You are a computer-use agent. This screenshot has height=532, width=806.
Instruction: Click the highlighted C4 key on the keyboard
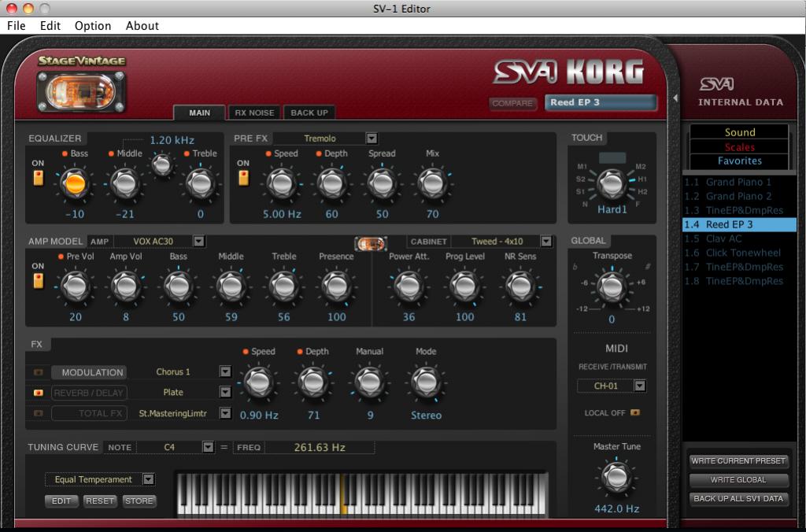pos(344,493)
